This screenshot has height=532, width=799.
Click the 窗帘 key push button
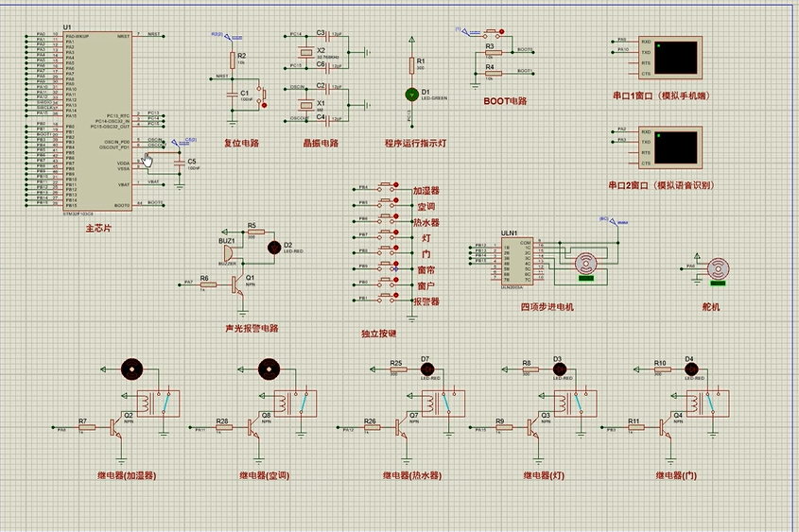pos(388,266)
